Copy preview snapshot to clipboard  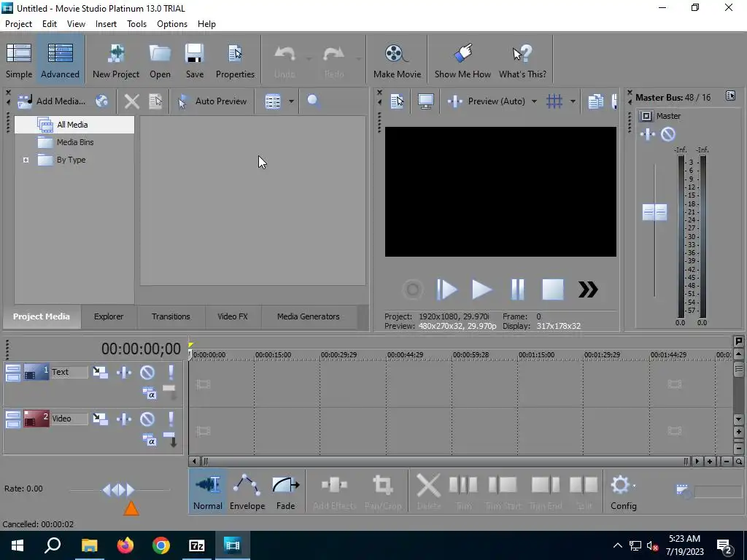[x=595, y=101]
